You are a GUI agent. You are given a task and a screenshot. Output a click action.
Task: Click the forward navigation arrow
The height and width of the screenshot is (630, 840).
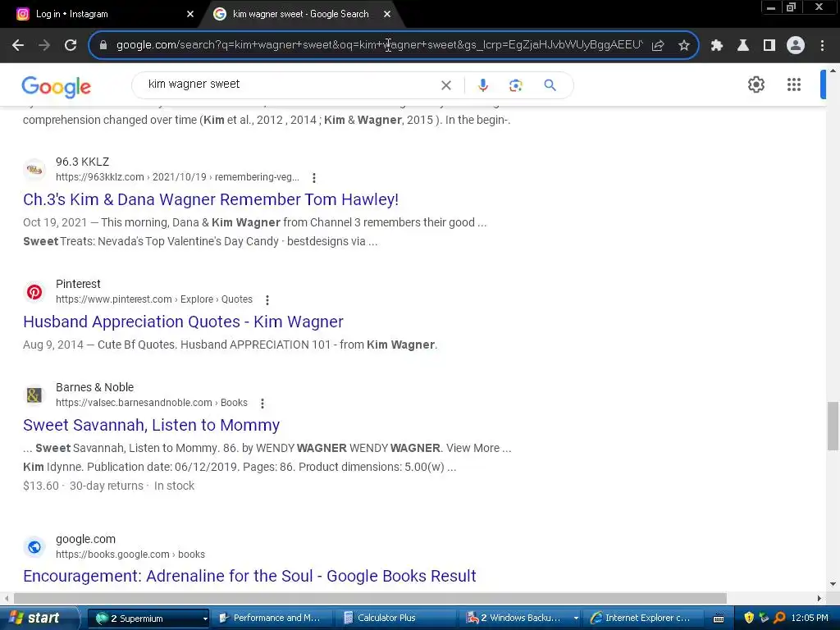tap(44, 45)
